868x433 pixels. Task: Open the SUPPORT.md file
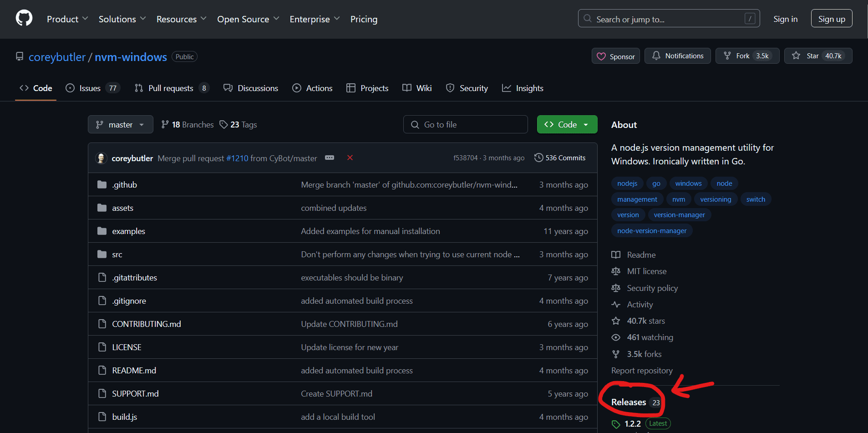point(135,393)
